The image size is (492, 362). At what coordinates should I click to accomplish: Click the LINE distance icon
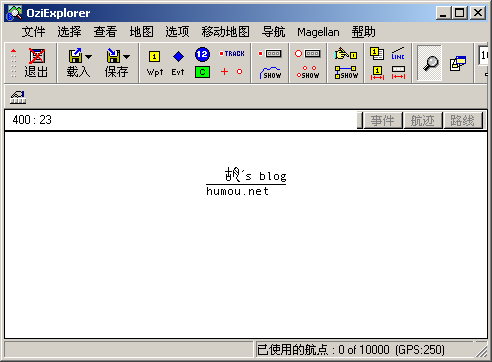(x=398, y=53)
